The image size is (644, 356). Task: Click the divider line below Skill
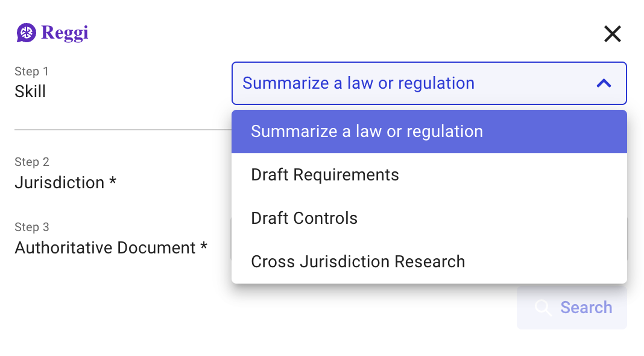pos(121,129)
